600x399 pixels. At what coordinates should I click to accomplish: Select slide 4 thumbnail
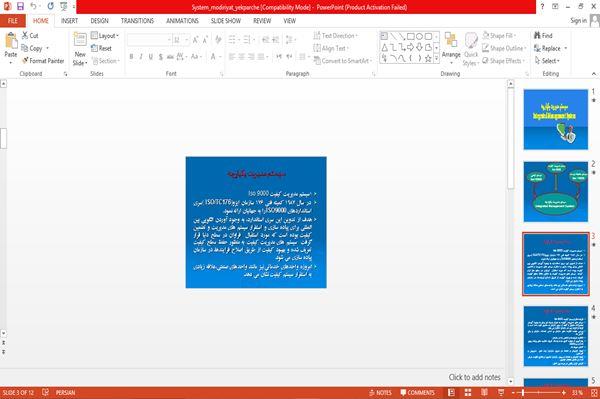[x=556, y=336]
